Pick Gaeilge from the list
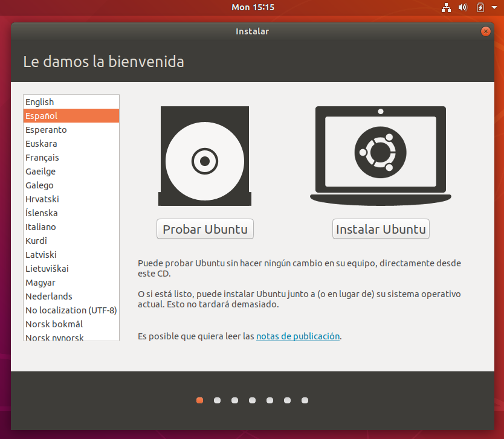 pyautogui.click(x=71, y=171)
